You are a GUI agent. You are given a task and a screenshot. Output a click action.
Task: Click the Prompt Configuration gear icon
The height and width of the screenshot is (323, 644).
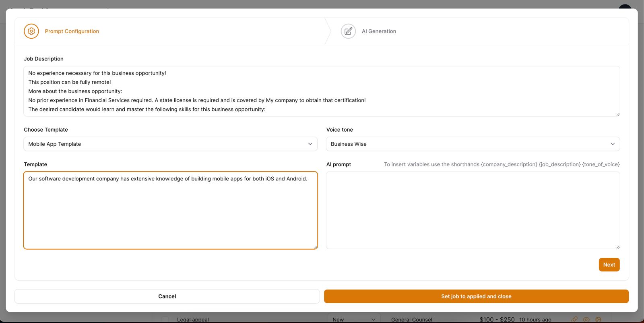[x=31, y=31]
